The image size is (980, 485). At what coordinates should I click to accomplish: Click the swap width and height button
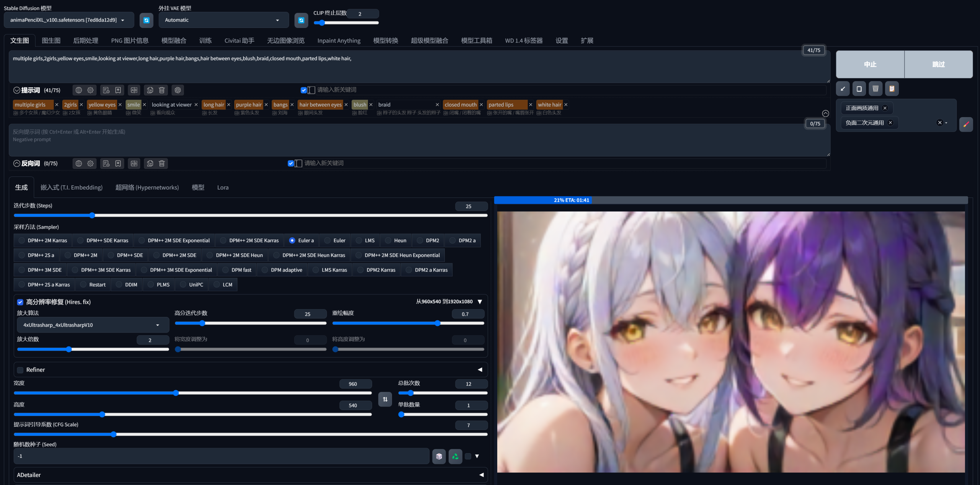click(385, 399)
